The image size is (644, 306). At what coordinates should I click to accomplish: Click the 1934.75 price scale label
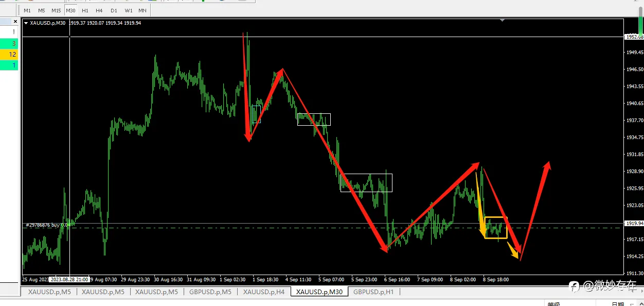pyautogui.click(x=635, y=137)
